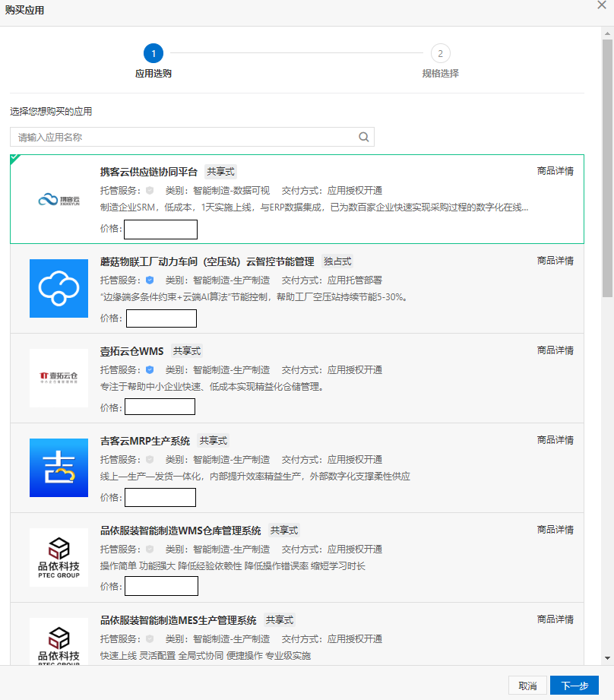Click the 操作简单 功能强大 description
The width and height of the screenshot is (614, 700).
click(233, 566)
